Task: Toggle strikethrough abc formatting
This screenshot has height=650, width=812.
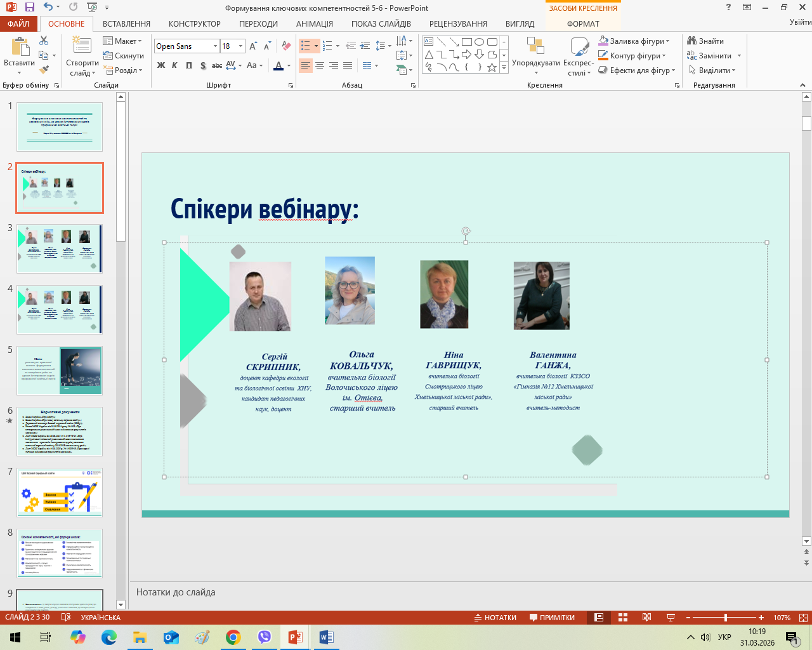Action: pos(217,65)
